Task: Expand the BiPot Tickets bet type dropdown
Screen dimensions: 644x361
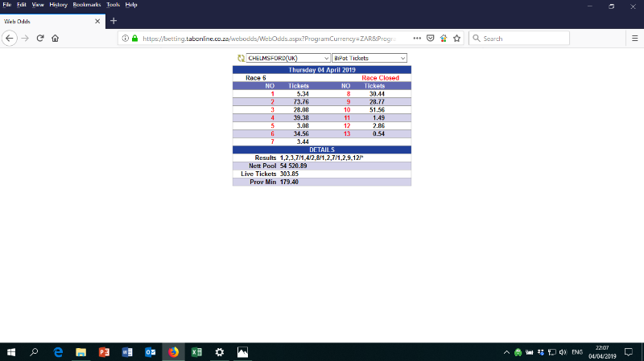Action: [370, 58]
